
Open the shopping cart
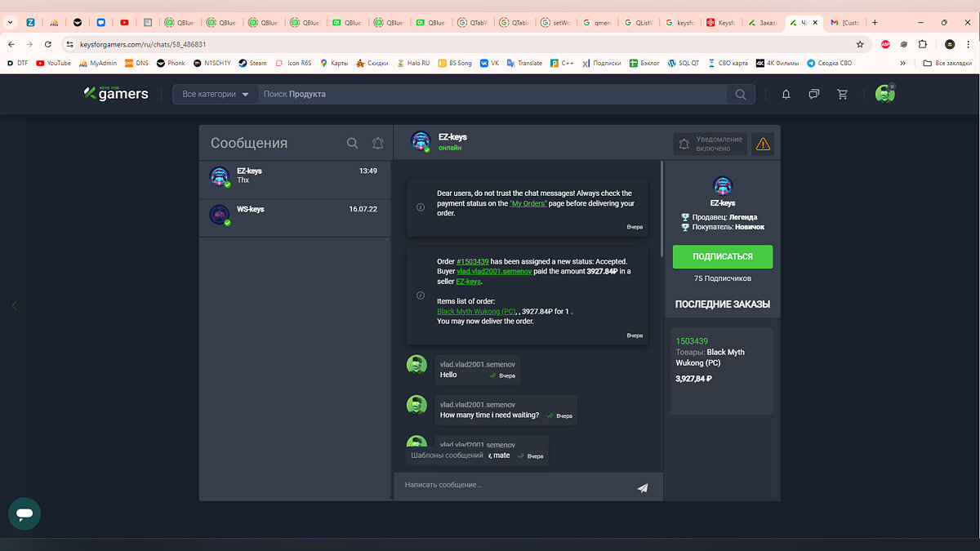[842, 95]
